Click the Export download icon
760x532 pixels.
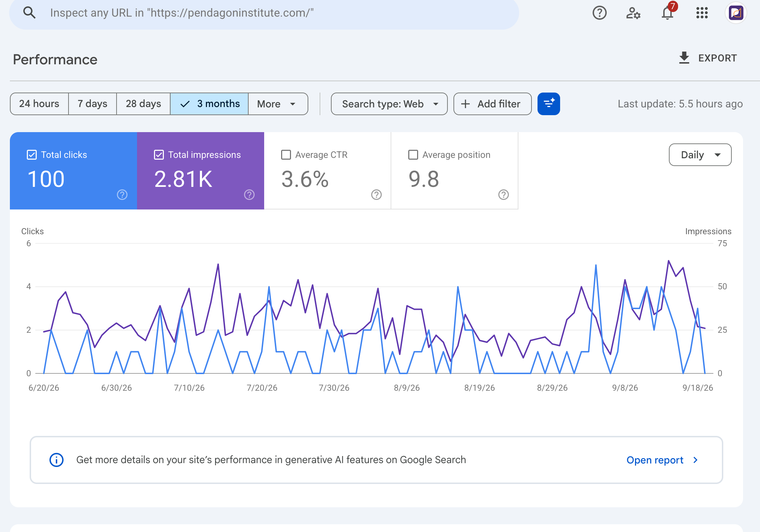pyautogui.click(x=684, y=58)
